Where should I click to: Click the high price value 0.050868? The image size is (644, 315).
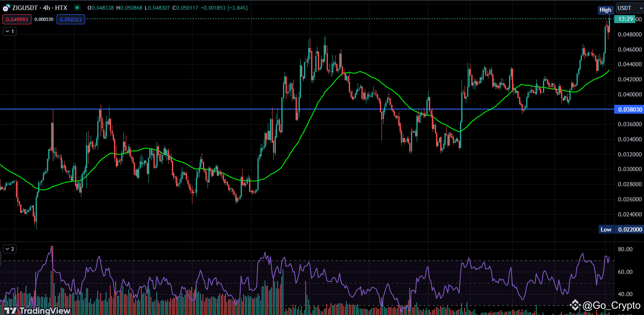(130, 8)
